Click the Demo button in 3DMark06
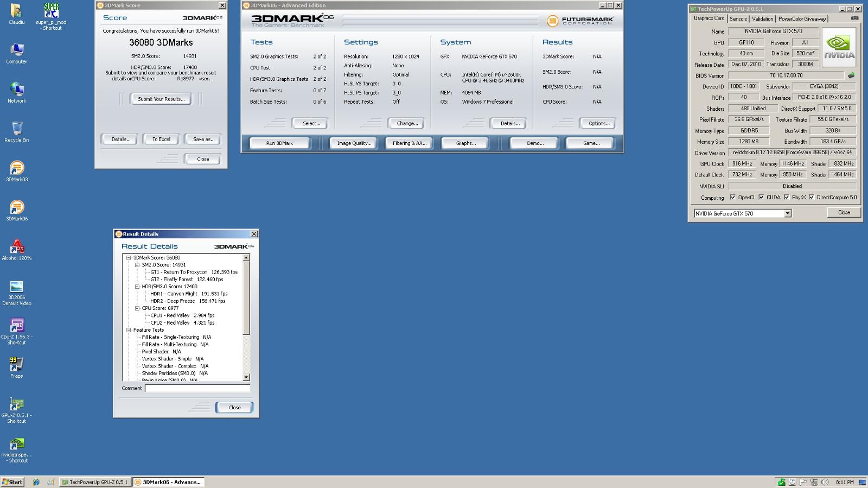 [x=535, y=143]
